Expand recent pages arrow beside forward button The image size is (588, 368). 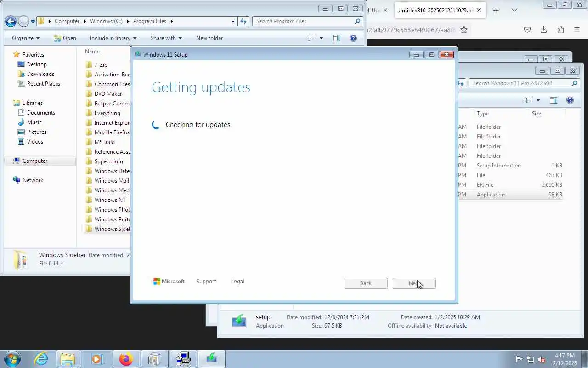click(x=33, y=22)
